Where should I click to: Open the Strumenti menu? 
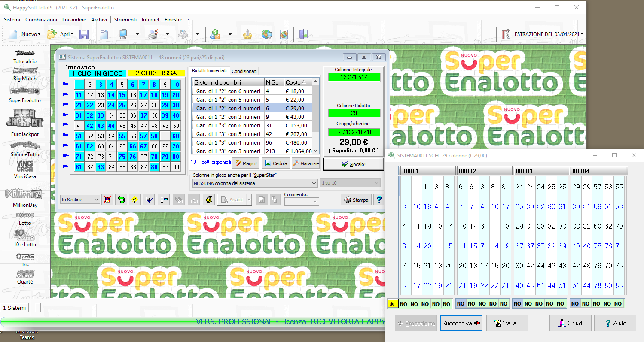coord(125,20)
